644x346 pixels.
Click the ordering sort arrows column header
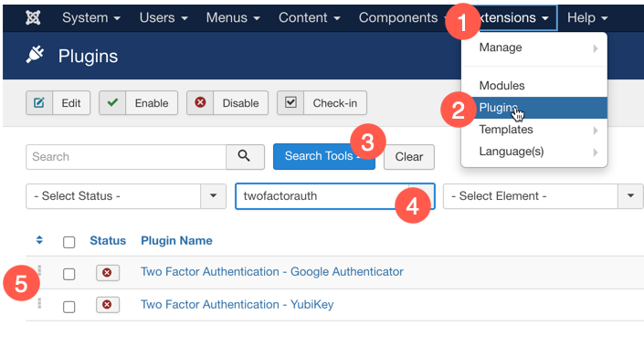pyautogui.click(x=39, y=240)
